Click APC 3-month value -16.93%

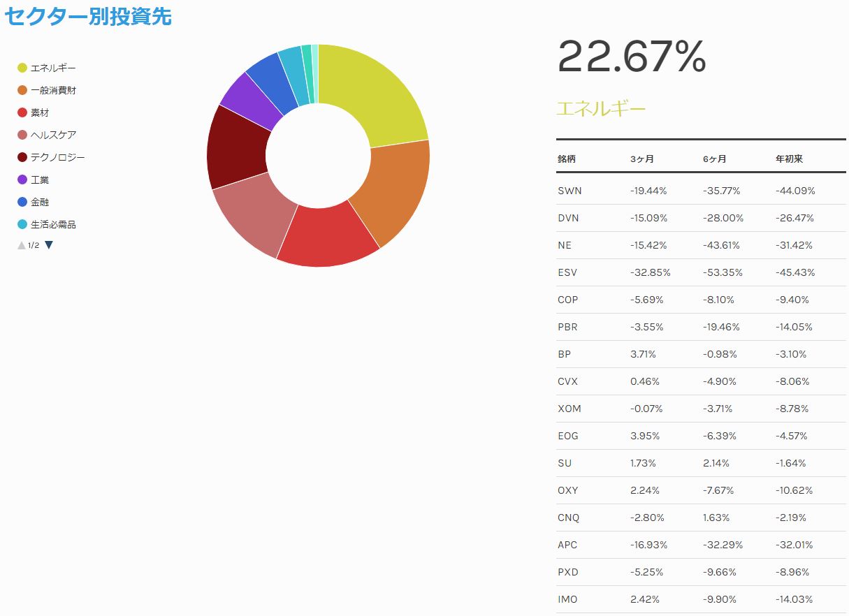click(648, 545)
